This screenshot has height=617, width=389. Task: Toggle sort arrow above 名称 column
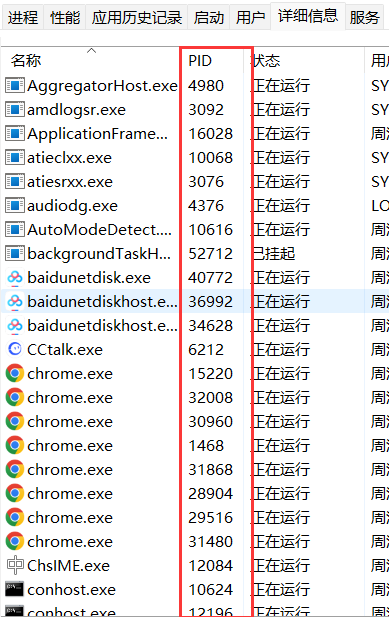(91, 50)
